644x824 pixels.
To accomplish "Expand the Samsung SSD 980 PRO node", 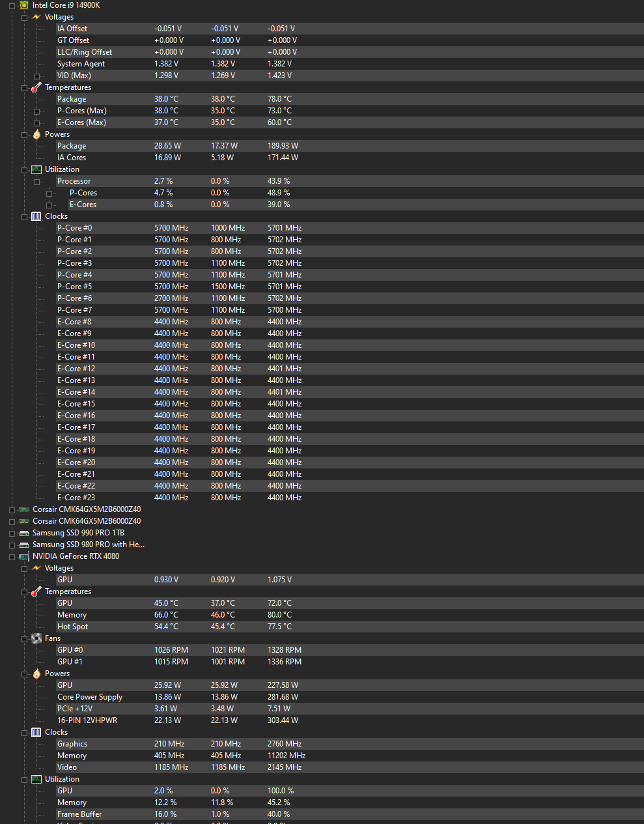I will pyautogui.click(x=12, y=545).
